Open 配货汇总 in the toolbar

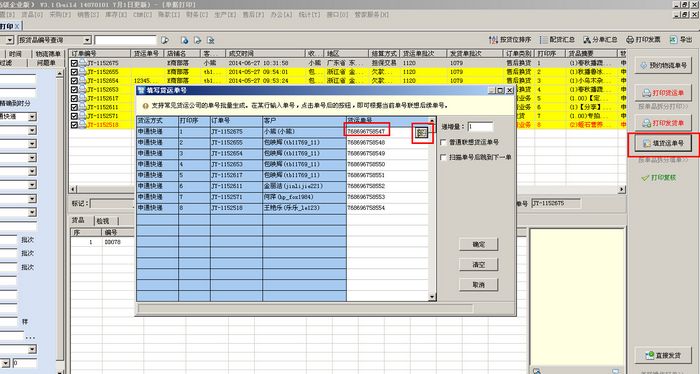pos(558,40)
